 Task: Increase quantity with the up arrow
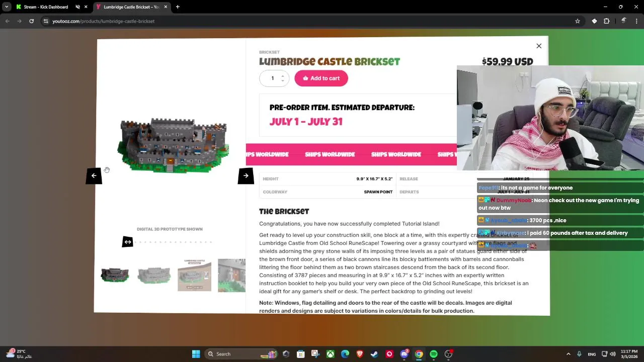coord(282,76)
